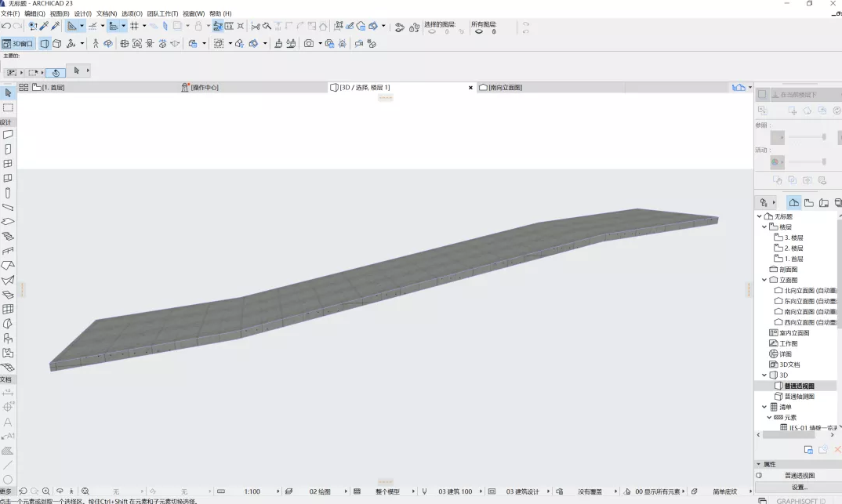Select the Arrow tool in toolbox
Viewport: 842px width, 504px height.
click(x=8, y=92)
